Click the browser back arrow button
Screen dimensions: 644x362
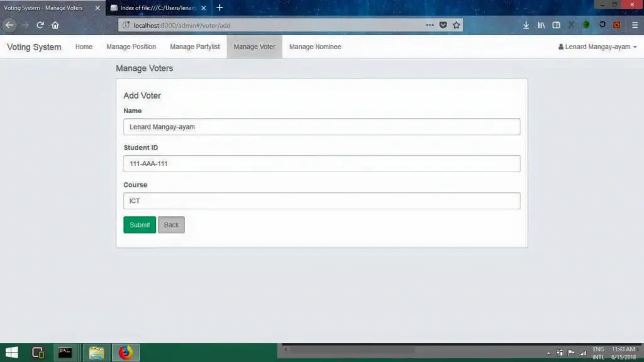coord(9,25)
